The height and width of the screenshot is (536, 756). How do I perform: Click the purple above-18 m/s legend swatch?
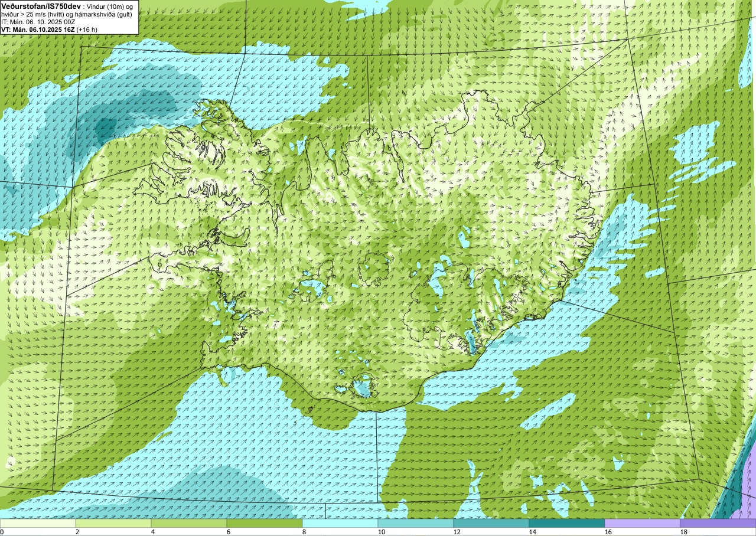pos(718,523)
